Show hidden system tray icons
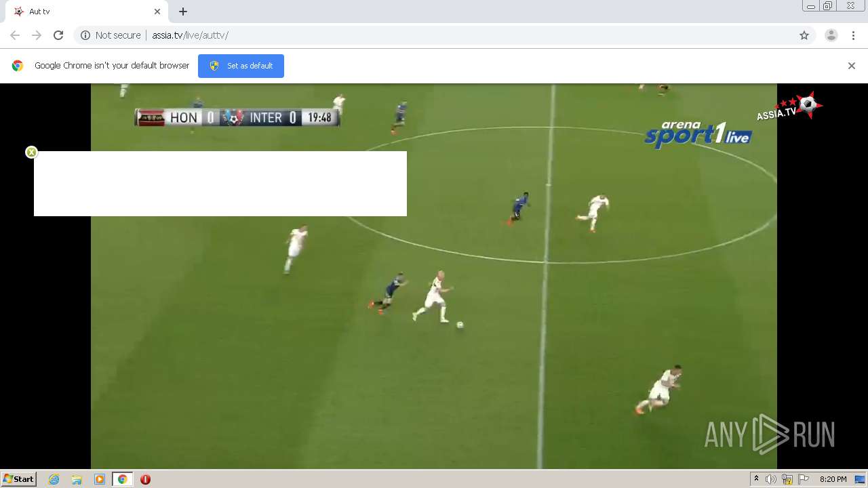The image size is (868, 488). pos(756,479)
